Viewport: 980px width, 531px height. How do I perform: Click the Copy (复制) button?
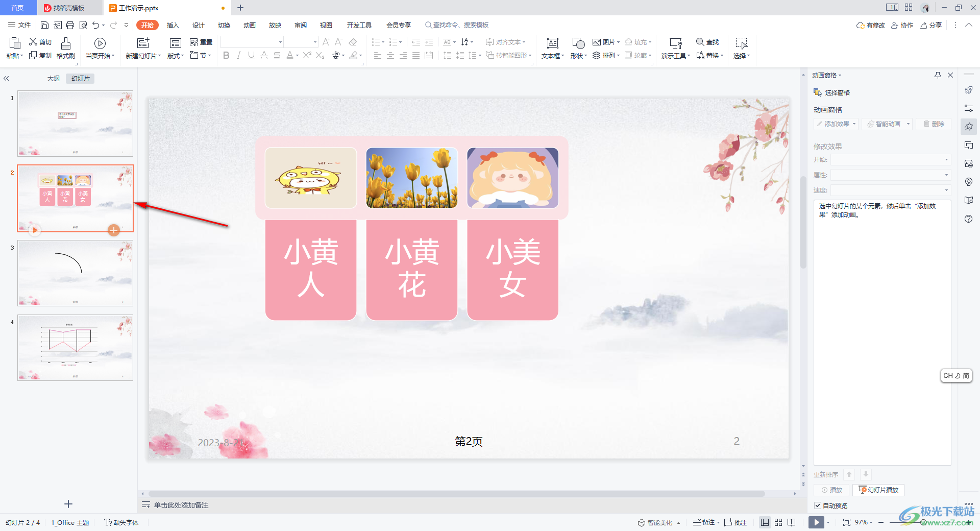[40, 55]
